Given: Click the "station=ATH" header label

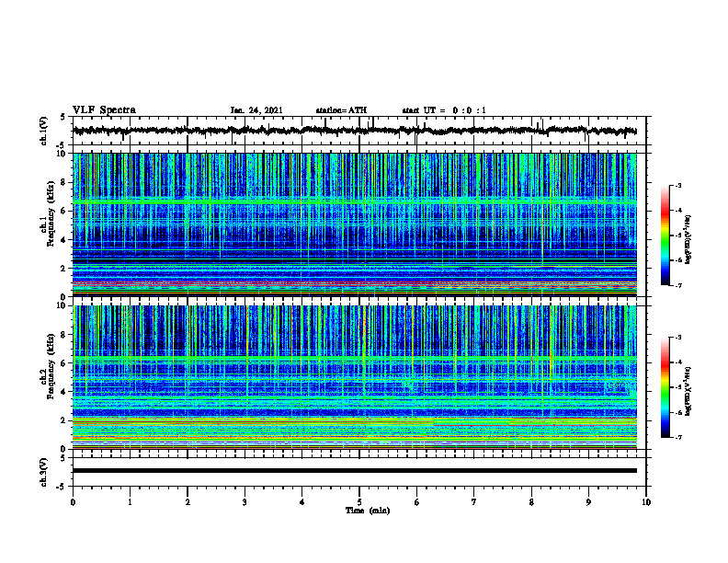Looking at the screenshot, I should (x=341, y=110).
